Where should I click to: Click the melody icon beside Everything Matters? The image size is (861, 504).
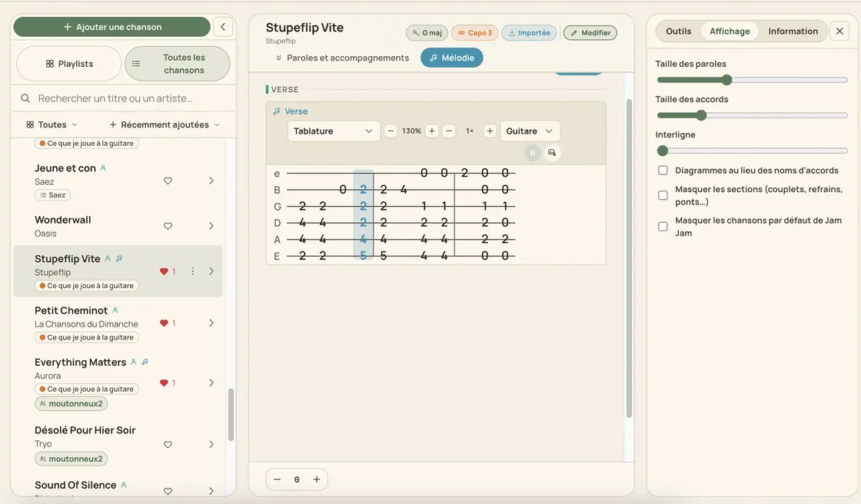[x=145, y=362]
